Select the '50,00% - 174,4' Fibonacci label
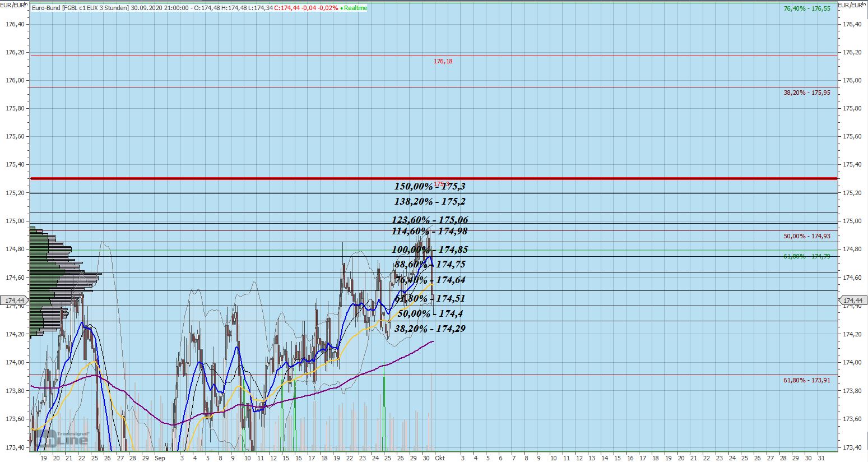Viewport: 868px width, 462px height. click(430, 313)
